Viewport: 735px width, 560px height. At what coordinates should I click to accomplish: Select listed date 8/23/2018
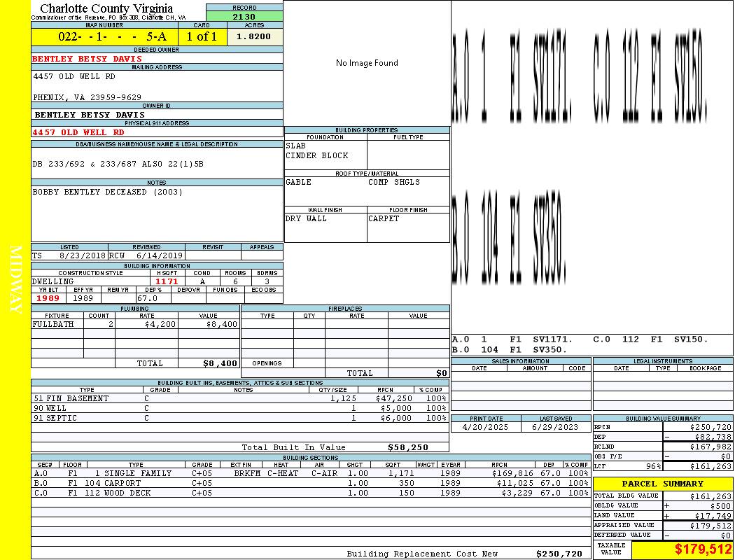(x=83, y=256)
